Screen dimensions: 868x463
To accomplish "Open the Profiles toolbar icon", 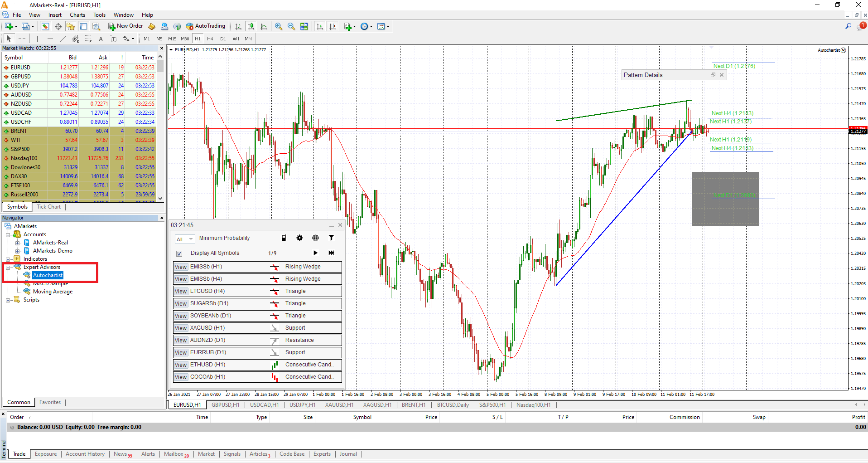I will [x=25, y=26].
